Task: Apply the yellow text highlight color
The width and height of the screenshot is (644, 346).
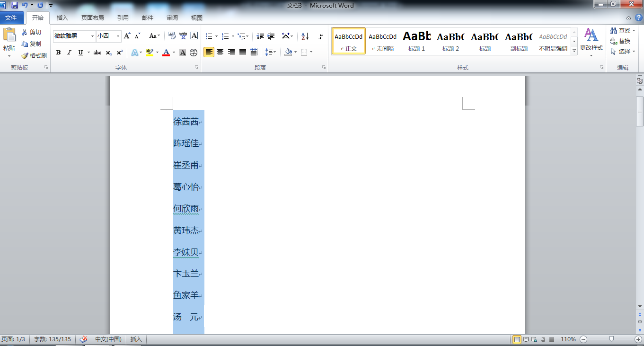Action: [149, 53]
